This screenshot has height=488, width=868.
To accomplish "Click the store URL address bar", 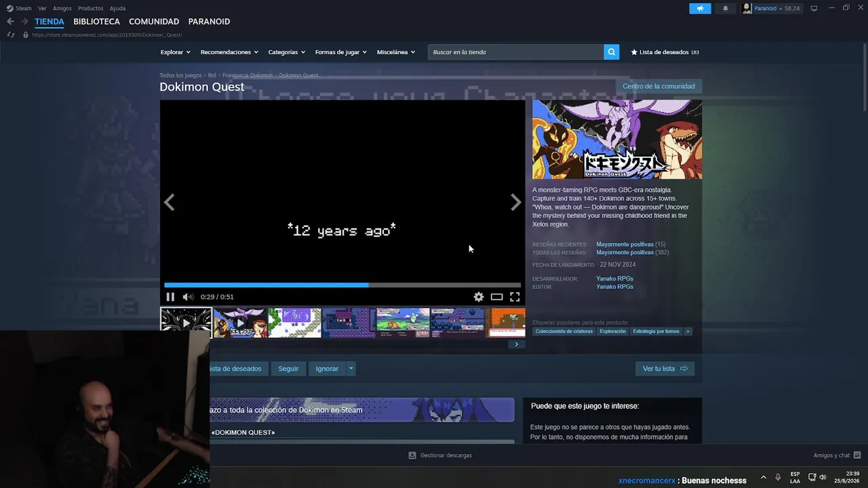I will pos(107,35).
